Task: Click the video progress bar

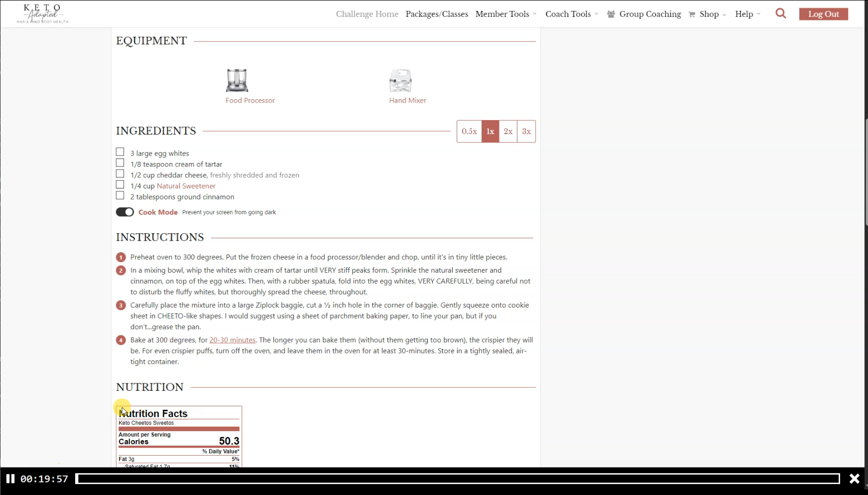Action: (458, 479)
